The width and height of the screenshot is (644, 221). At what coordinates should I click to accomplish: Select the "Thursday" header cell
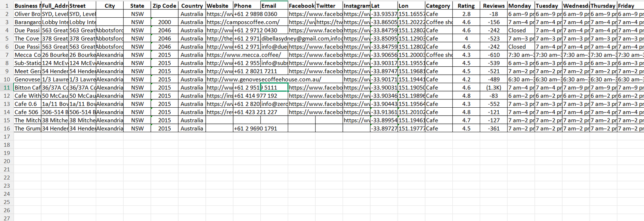[603, 6]
